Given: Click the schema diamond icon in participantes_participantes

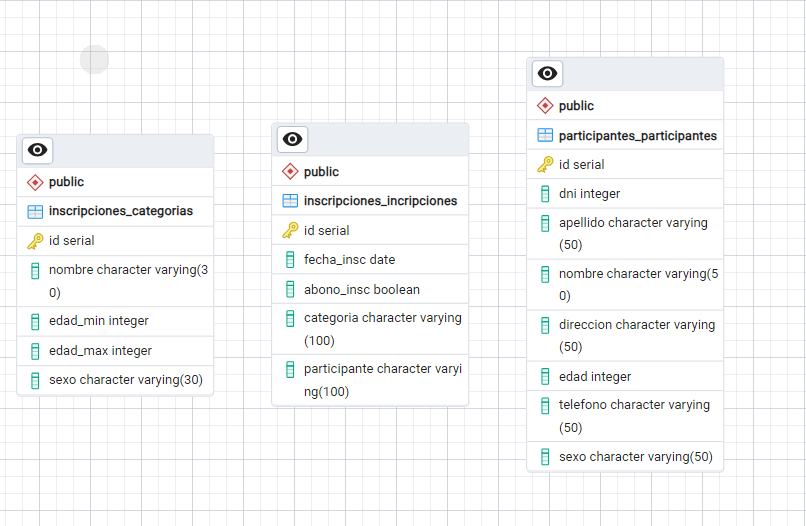Looking at the screenshot, I should coord(545,106).
